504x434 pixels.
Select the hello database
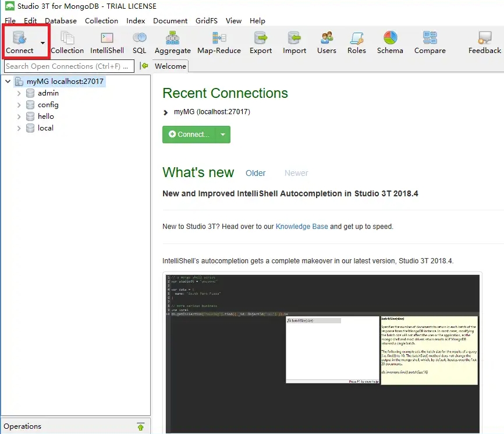click(46, 116)
